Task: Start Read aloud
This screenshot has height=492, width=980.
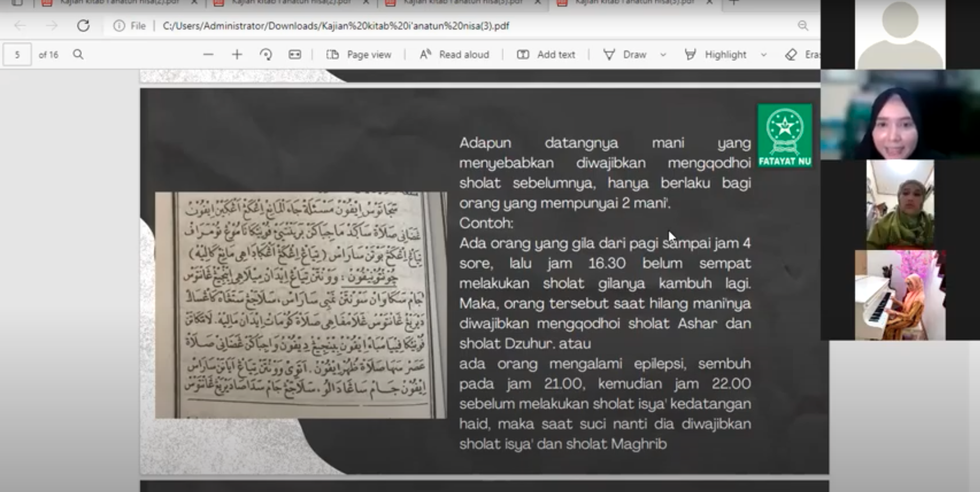Action: [454, 54]
